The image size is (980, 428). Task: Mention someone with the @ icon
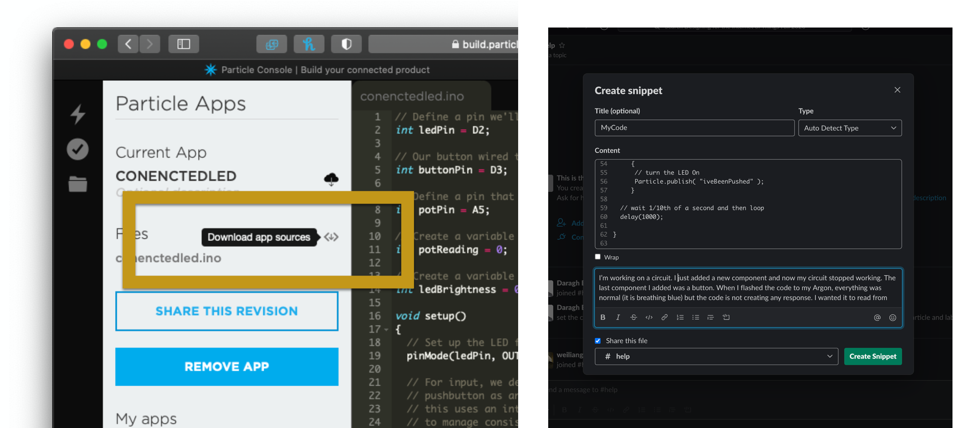877,318
